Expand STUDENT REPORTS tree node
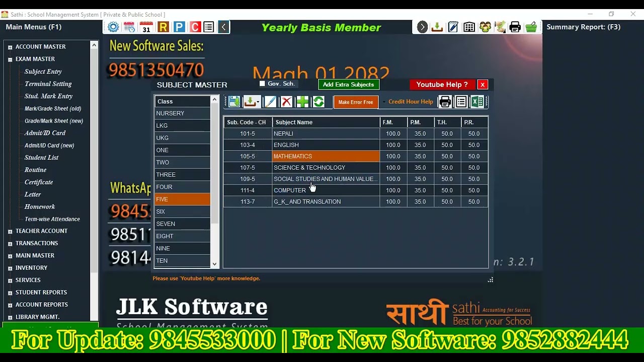The width and height of the screenshot is (644, 362). (x=10, y=293)
